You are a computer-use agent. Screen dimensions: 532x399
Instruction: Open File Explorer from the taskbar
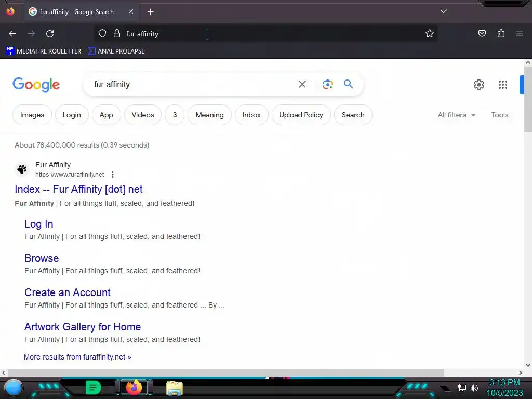(x=175, y=388)
